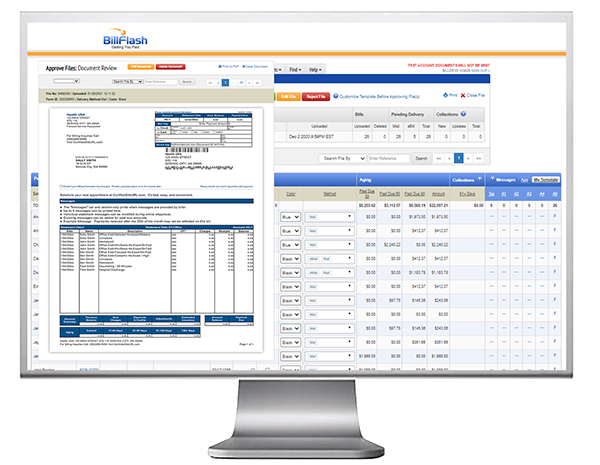Click the My Template button in Messages header

tap(546, 179)
